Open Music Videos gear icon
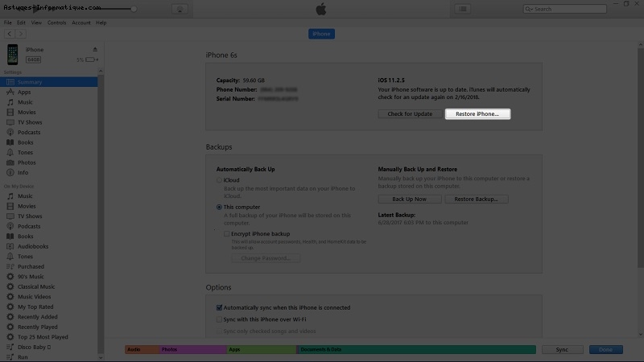Screen dimensions: 644x362 (10, 297)
